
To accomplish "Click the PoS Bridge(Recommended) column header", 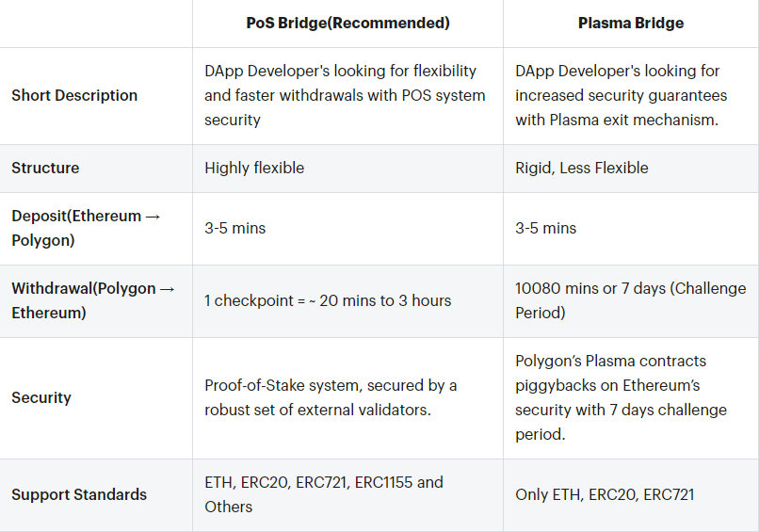I will click(347, 23).
